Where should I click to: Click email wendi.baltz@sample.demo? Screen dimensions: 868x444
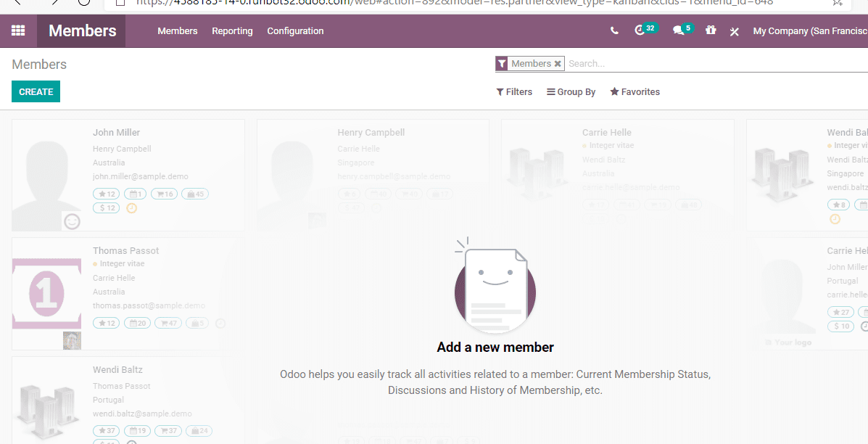click(x=142, y=414)
